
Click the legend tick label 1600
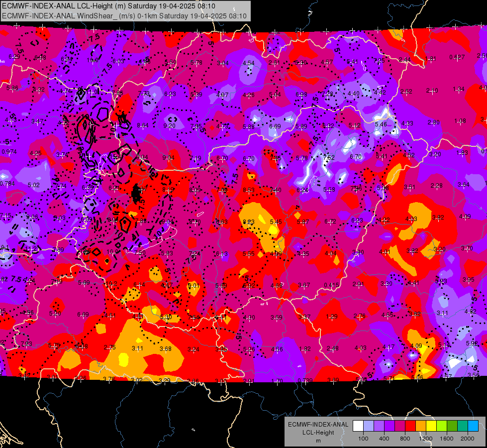tap(447, 439)
